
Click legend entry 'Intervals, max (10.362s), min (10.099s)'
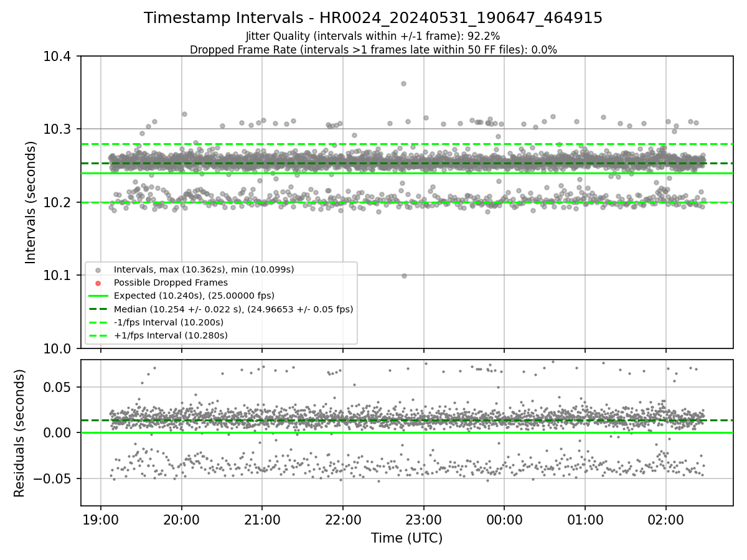coord(204,269)
